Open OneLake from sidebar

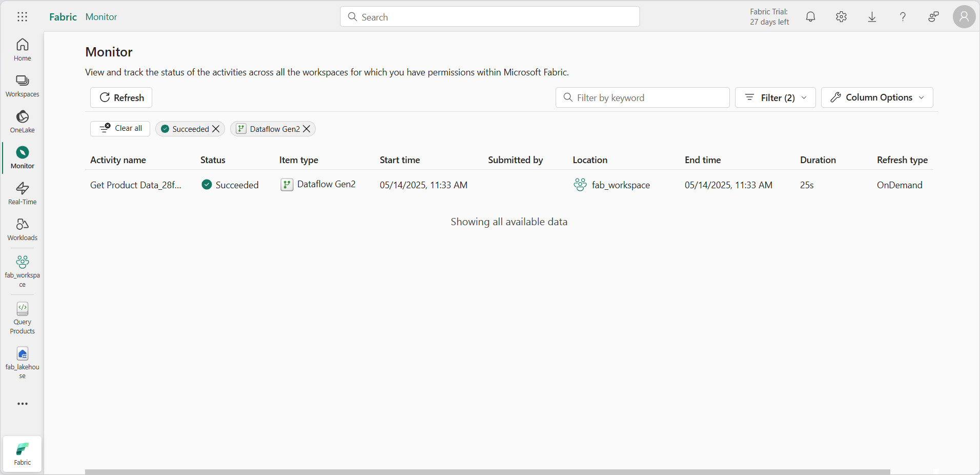(x=22, y=122)
